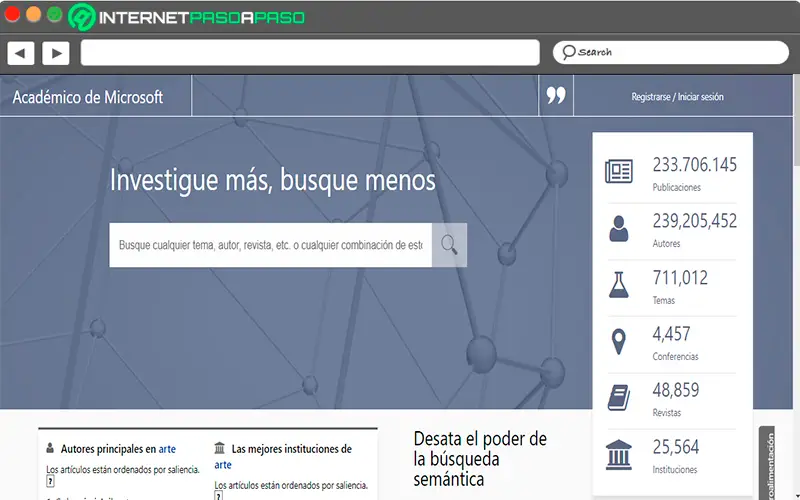Click the person icon beside Autores principales
The image size is (800, 500).
point(50,448)
